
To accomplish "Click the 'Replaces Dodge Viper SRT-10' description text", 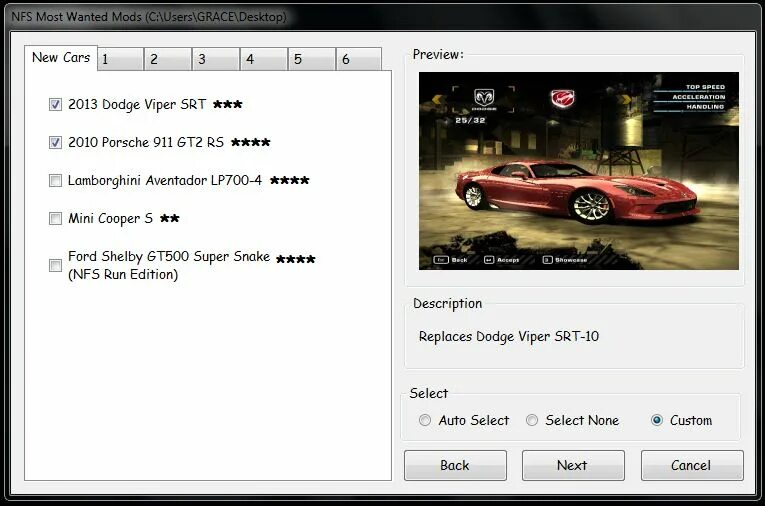I will click(x=509, y=337).
